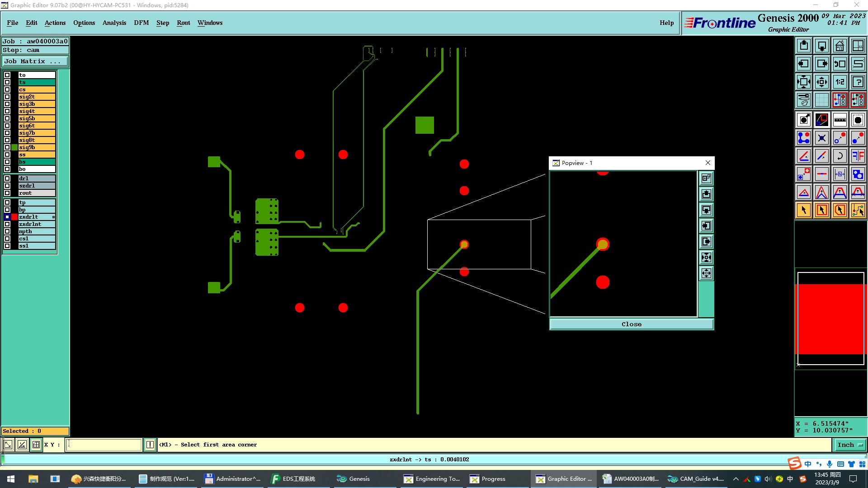
Task: Toggle checkbox for sig2t layer
Action: pos(7,97)
